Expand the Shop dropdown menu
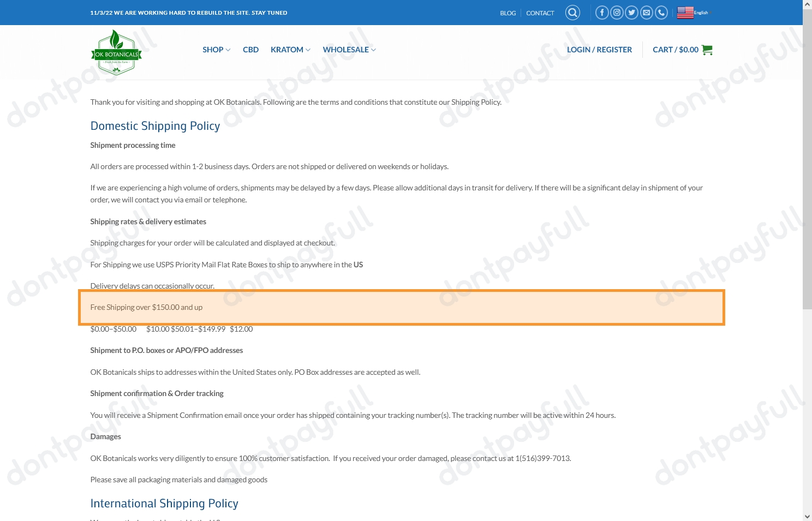This screenshot has height=521, width=812. point(216,50)
